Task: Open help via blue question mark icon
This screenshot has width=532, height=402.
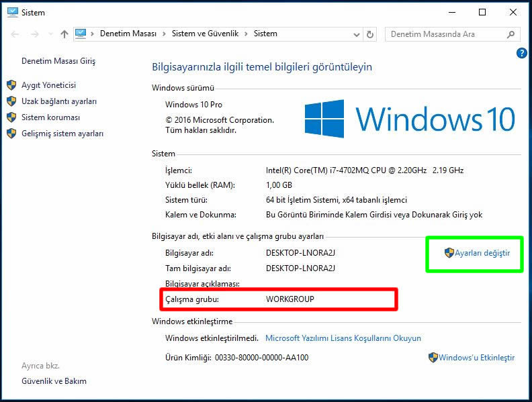Action: click(521, 53)
